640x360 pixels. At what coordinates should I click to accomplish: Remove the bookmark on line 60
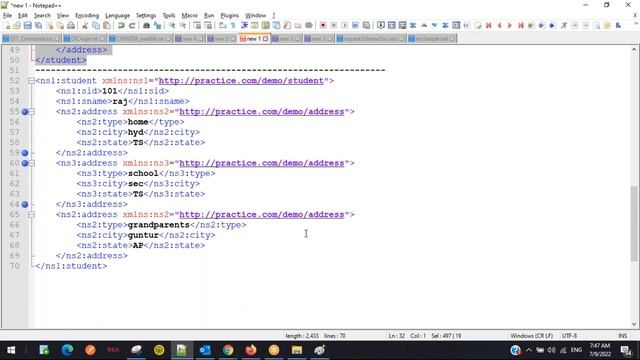(25, 163)
